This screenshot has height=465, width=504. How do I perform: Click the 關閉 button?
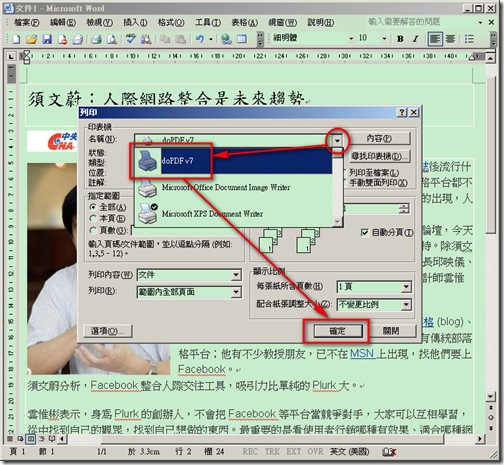(391, 331)
